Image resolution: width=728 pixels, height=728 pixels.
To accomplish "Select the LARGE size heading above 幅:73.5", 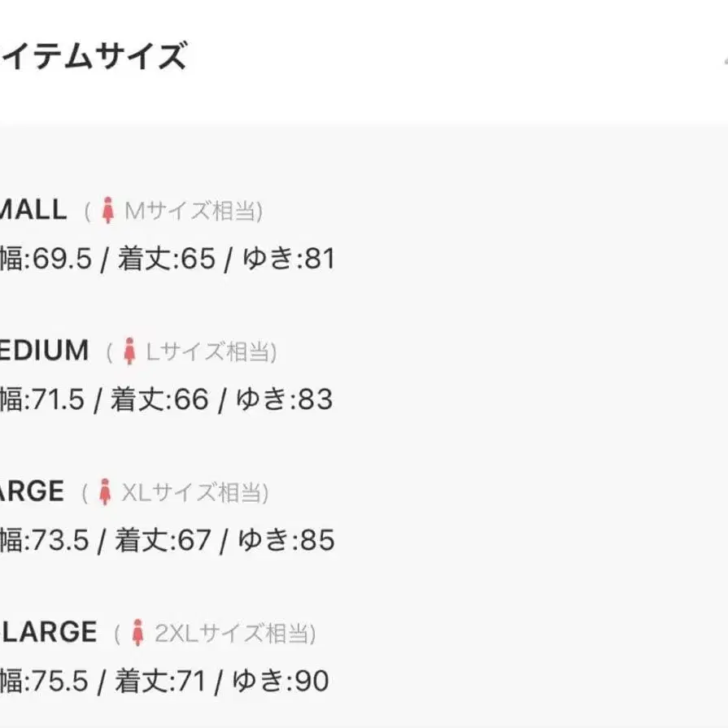I will [x=32, y=491].
